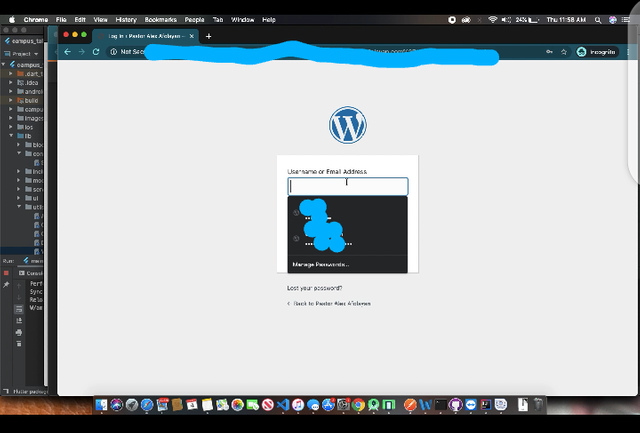The height and width of the screenshot is (433, 640).
Task: Stop the running app with red square
Action: (6, 273)
